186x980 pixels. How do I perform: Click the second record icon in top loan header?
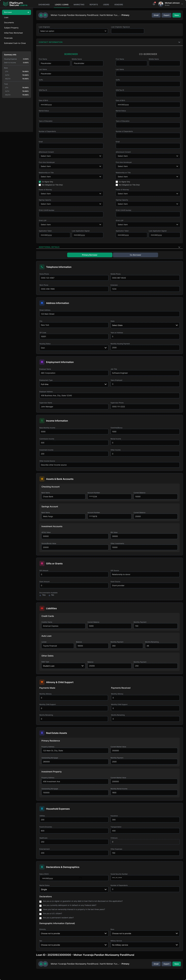pyautogui.click(x=45, y=15)
